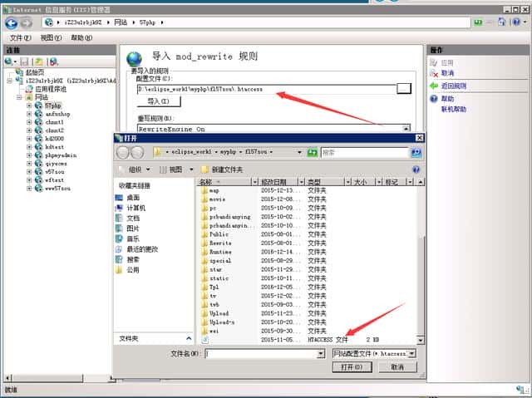Viewport: 532px width, 398px height.
Task: Click the delete connection icon in Connections toolbar
Action: coord(53,61)
